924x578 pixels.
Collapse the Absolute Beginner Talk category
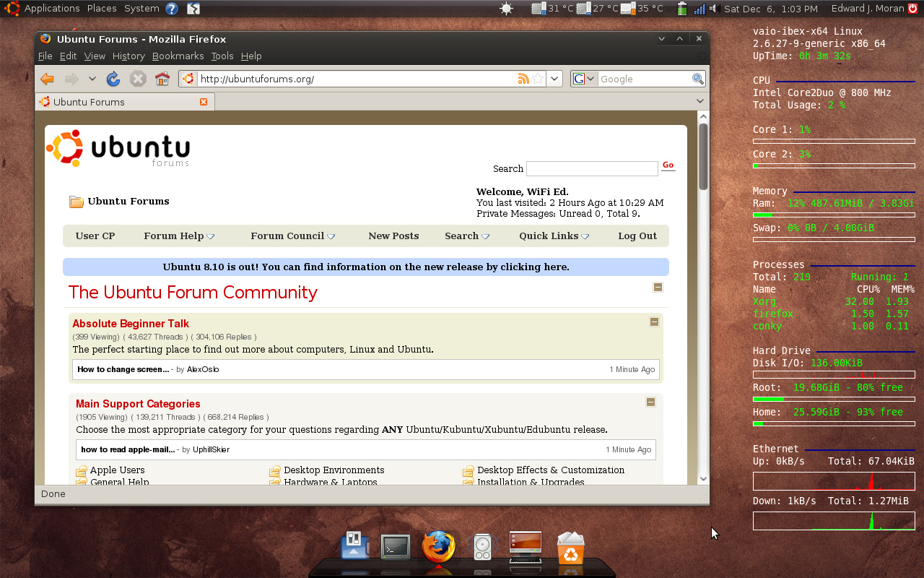(654, 322)
